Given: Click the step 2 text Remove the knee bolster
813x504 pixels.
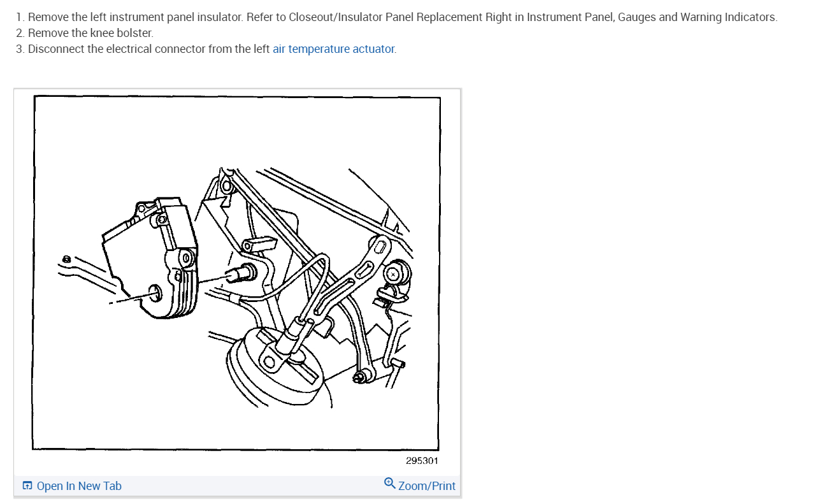Looking at the screenshot, I should coord(90,33).
